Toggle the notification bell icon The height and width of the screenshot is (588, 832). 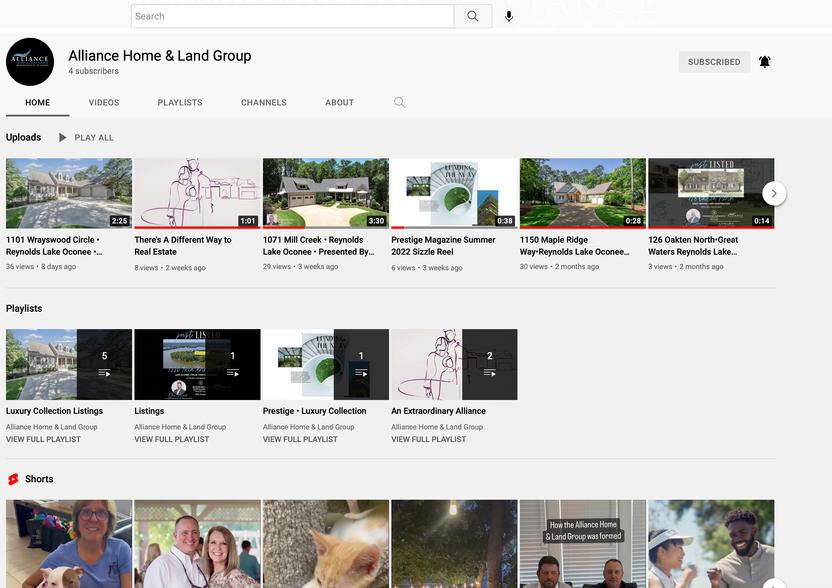pyautogui.click(x=765, y=62)
